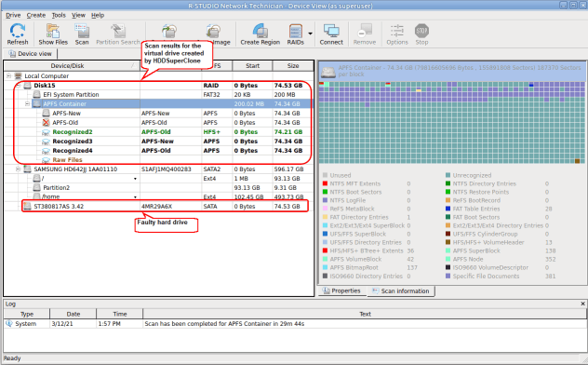
Task: Select the APFS-Old volume with red cross
Action: [x=65, y=123]
